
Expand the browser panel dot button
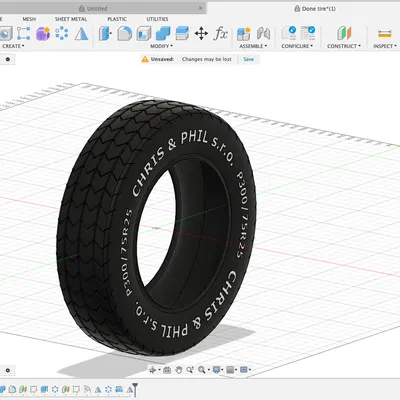[8, 59]
